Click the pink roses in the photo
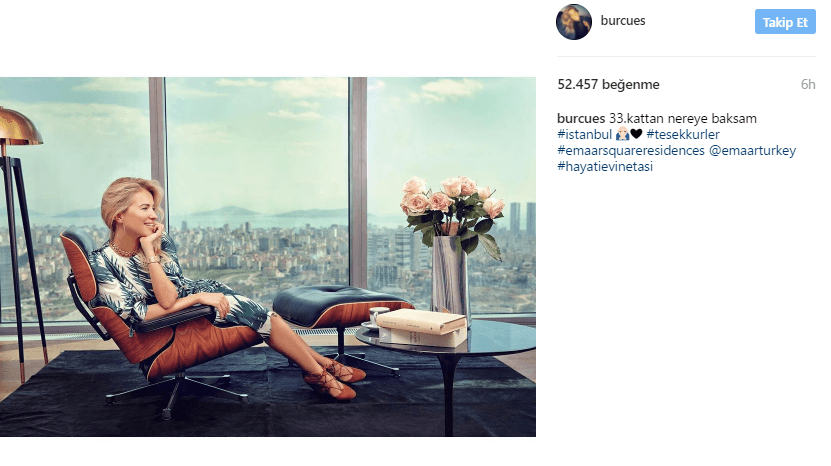Viewport: 831px width, 466px height. (x=452, y=199)
